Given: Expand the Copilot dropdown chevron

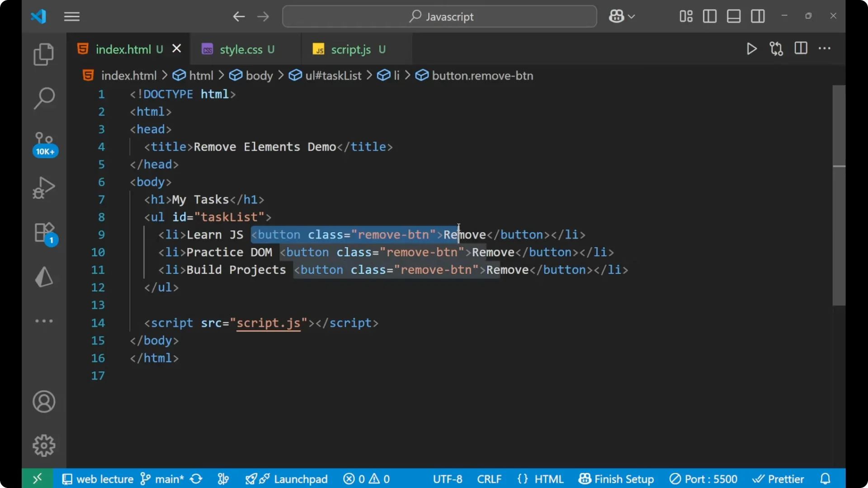Looking at the screenshot, I should (x=632, y=16).
